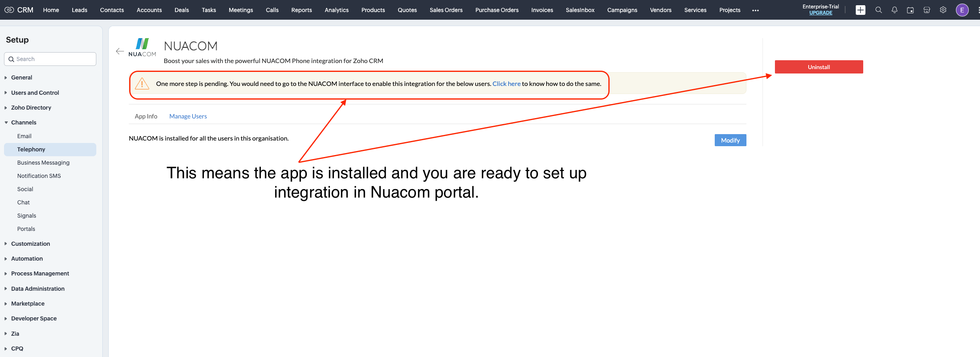Image resolution: width=980 pixels, height=357 pixels.
Task: Open the Contacts module
Action: [x=112, y=10]
